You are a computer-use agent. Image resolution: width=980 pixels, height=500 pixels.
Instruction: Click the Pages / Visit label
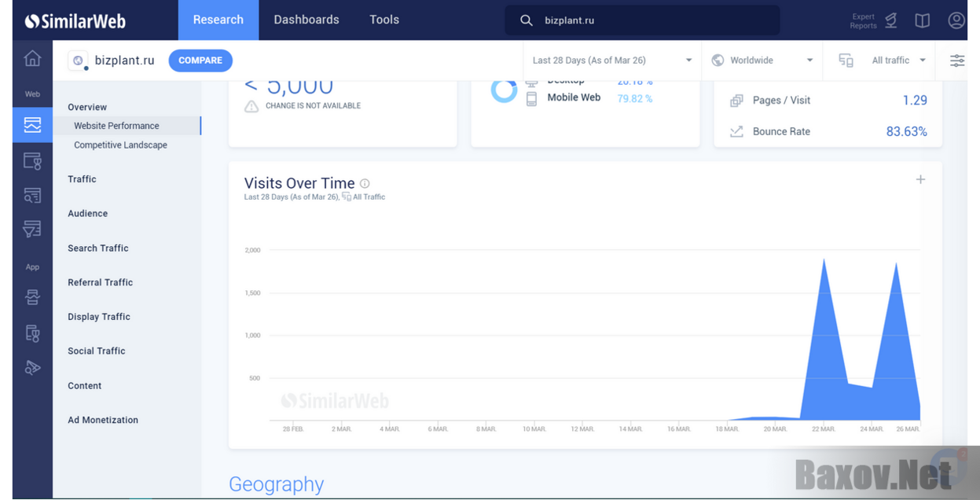[781, 100]
